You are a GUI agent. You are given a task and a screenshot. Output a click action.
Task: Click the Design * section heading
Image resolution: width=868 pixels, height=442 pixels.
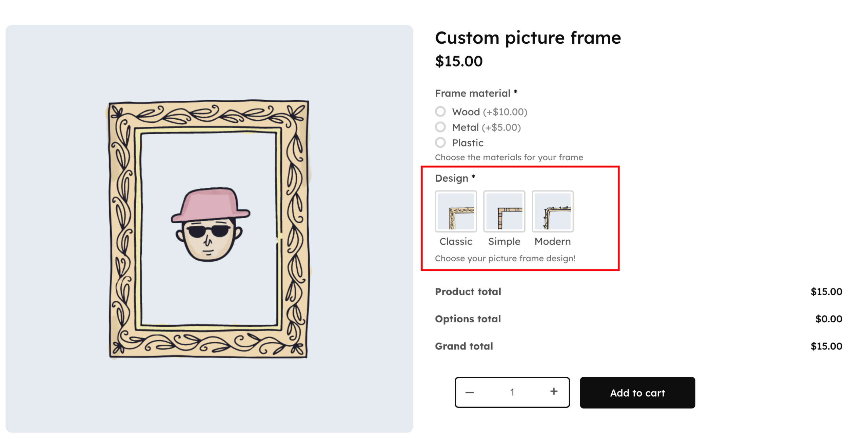[454, 178]
